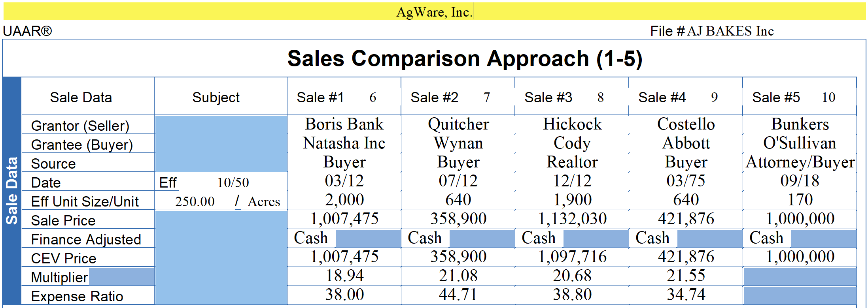The width and height of the screenshot is (868, 308).
Task: Click Sale #4 date 03/75 cell
Action: click(686, 181)
